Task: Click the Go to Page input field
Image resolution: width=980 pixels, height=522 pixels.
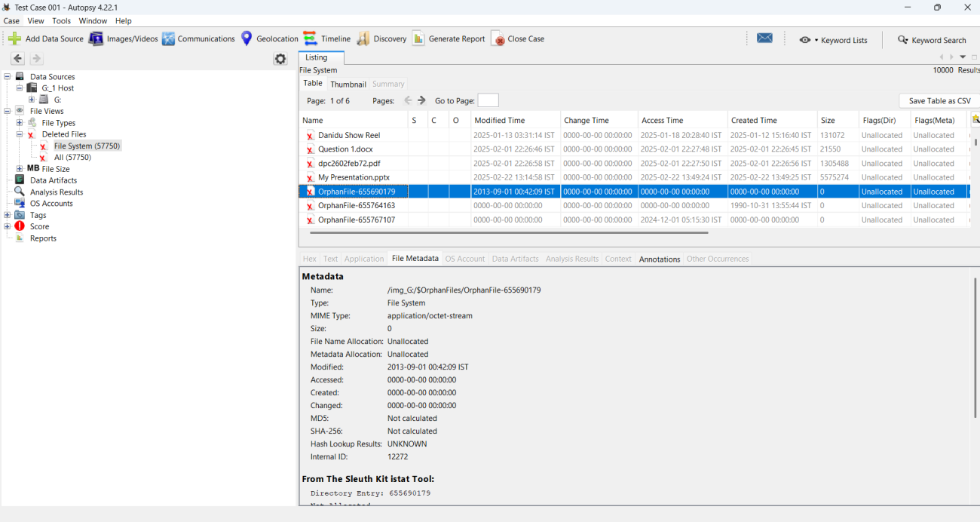Action: [488, 100]
